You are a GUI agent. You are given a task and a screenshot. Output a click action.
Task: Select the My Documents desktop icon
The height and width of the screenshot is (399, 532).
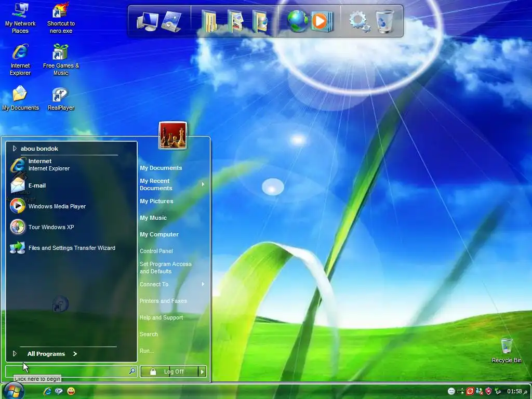pos(20,98)
